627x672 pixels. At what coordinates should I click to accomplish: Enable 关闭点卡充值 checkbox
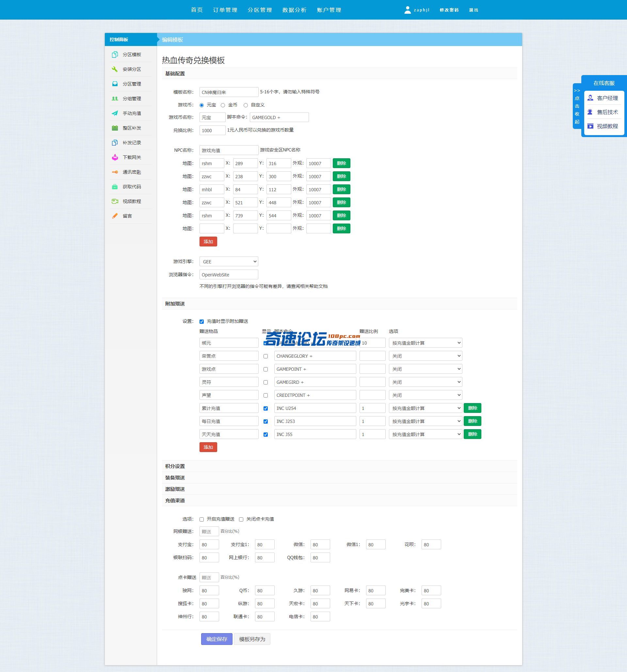241,519
